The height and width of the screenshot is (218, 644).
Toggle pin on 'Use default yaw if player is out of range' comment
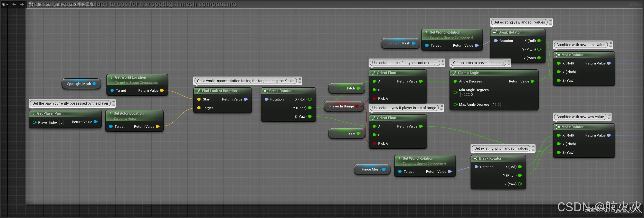(x=442, y=106)
